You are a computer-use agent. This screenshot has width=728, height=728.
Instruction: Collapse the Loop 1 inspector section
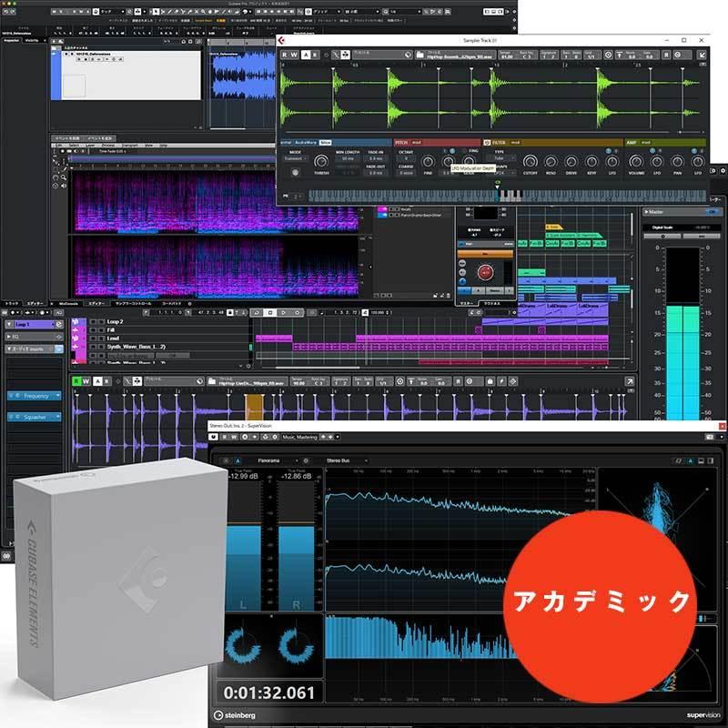tap(9, 324)
